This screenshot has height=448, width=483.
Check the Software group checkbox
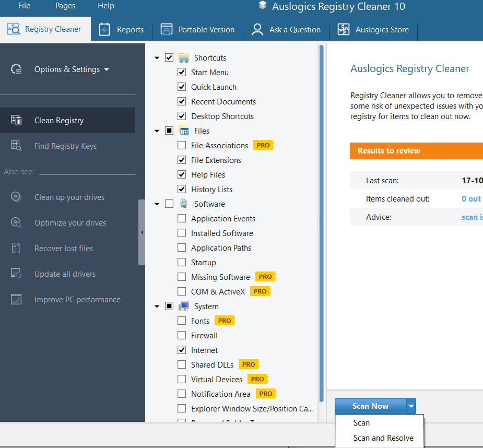[169, 204]
